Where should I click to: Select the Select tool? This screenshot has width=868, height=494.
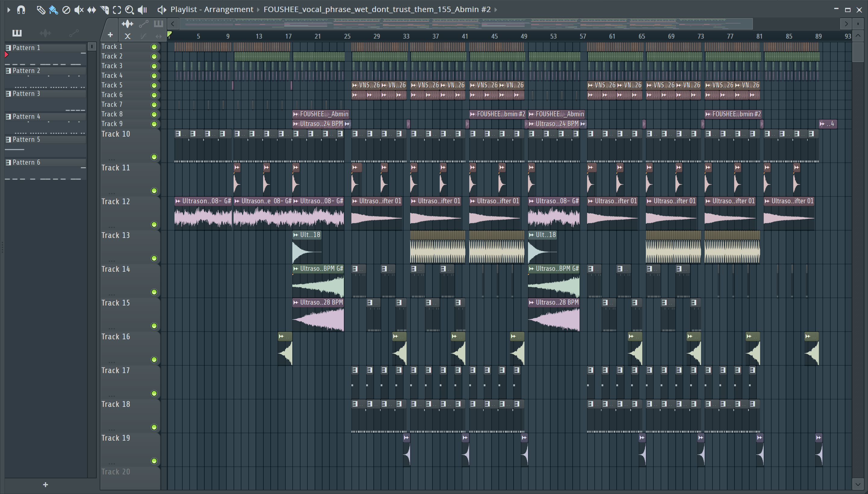point(117,10)
